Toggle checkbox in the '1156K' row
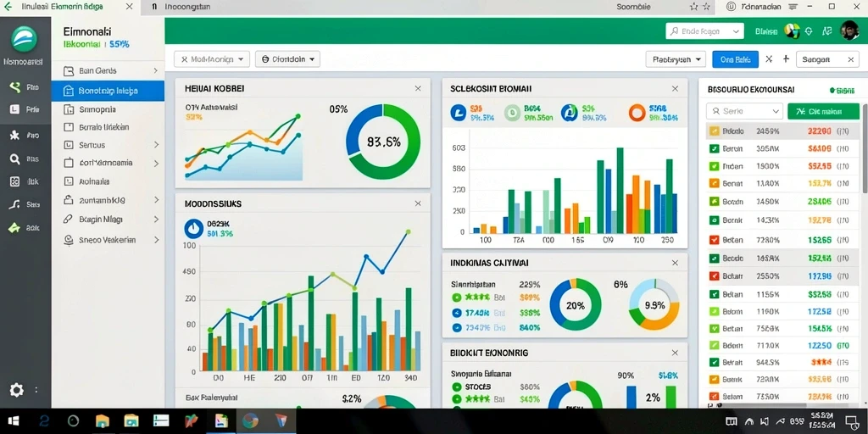Image resolution: width=868 pixels, height=434 pixels. click(714, 294)
